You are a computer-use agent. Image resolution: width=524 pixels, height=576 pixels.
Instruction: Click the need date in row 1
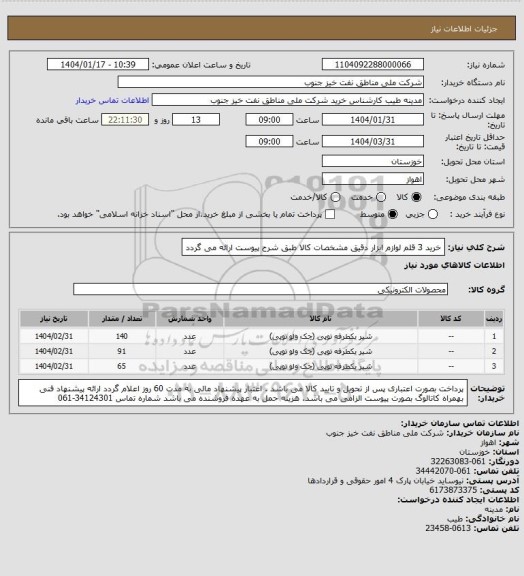click(x=54, y=336)
